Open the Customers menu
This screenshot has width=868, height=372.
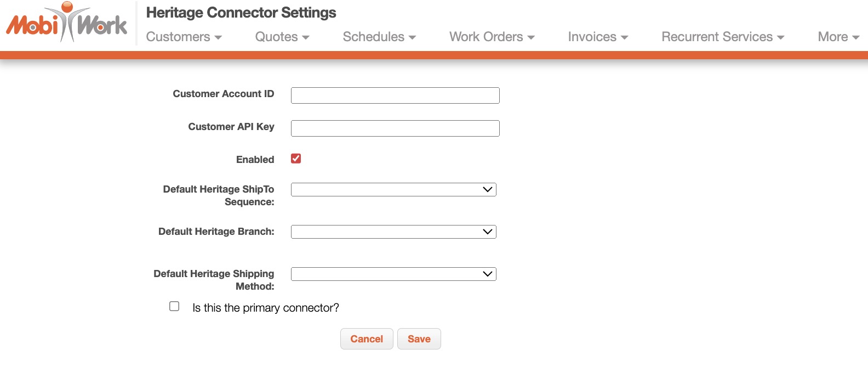(184, 37)
